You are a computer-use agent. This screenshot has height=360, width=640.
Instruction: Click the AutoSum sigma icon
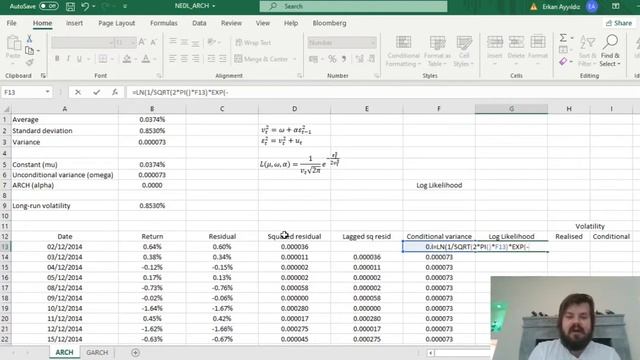point(563,38)
